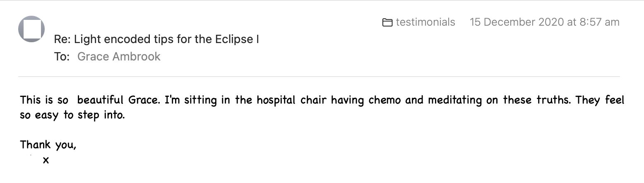Click the word "beautiful" in the message
This screenshot has height=183, width=644.
100,100
